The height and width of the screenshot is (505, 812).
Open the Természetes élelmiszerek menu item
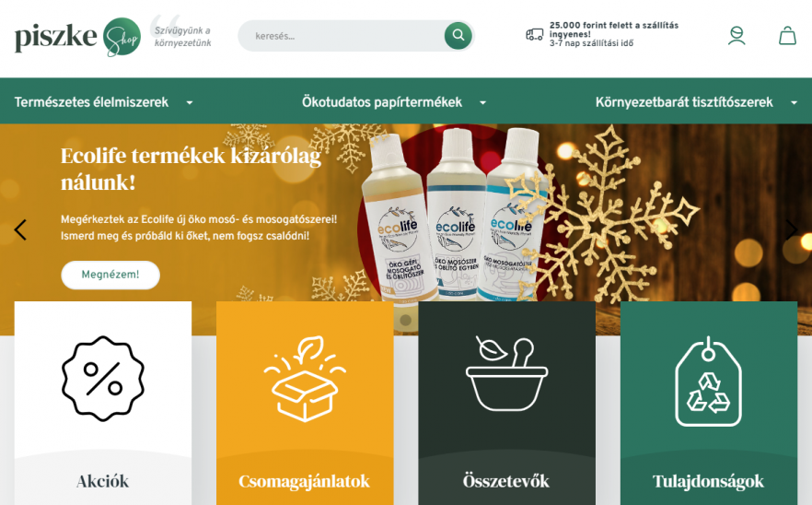coord(91,102)
